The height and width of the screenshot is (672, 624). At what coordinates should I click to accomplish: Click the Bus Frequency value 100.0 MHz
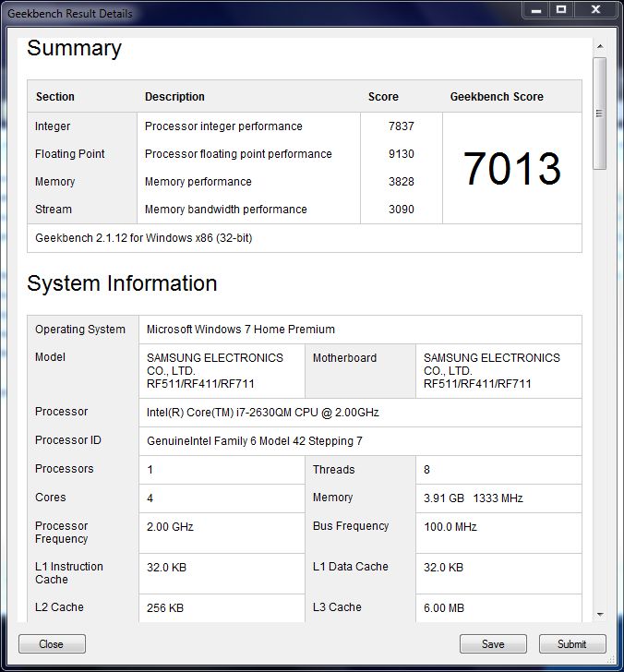450,527
